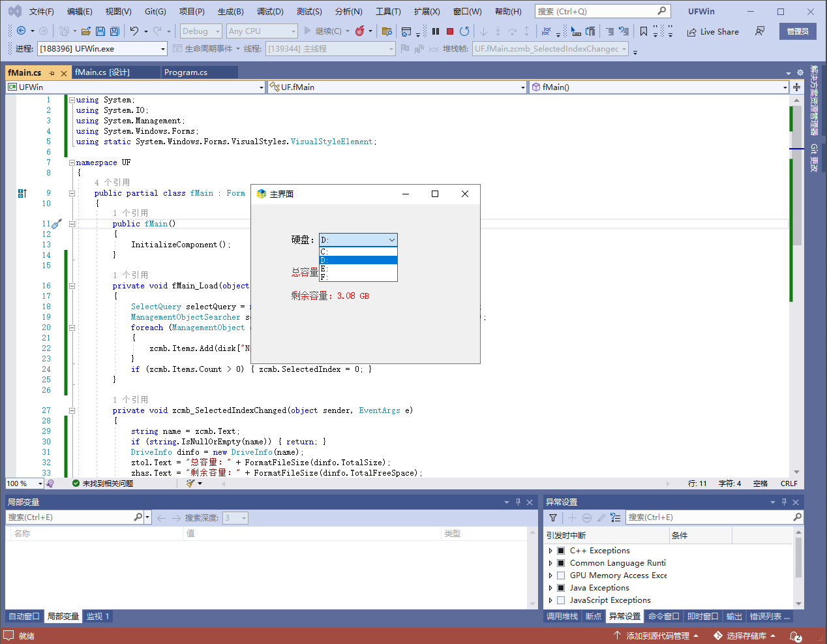Click the notifications bell in status bar
Image resolution: width=827 pixels, height=644 pixels.
coord(795,636)
